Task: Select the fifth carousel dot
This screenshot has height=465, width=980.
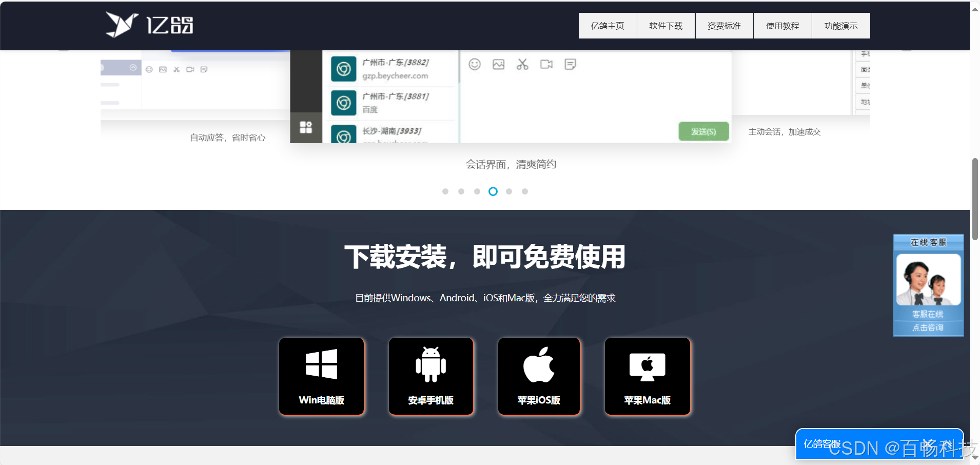Action: point(509,191)
